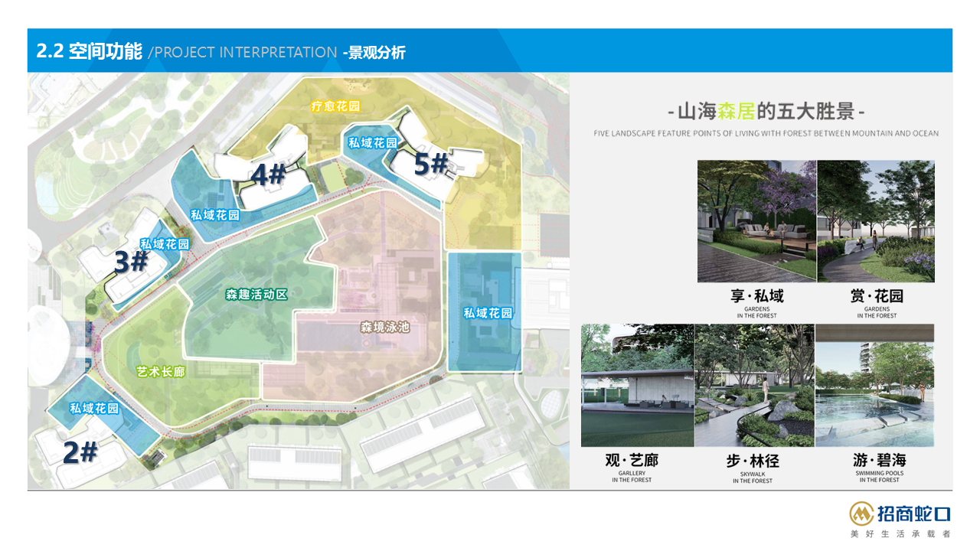This screenshot has width=980, height=551.
Task: Select the 赏·花园 pathway photo
Action: coord(876,221)
